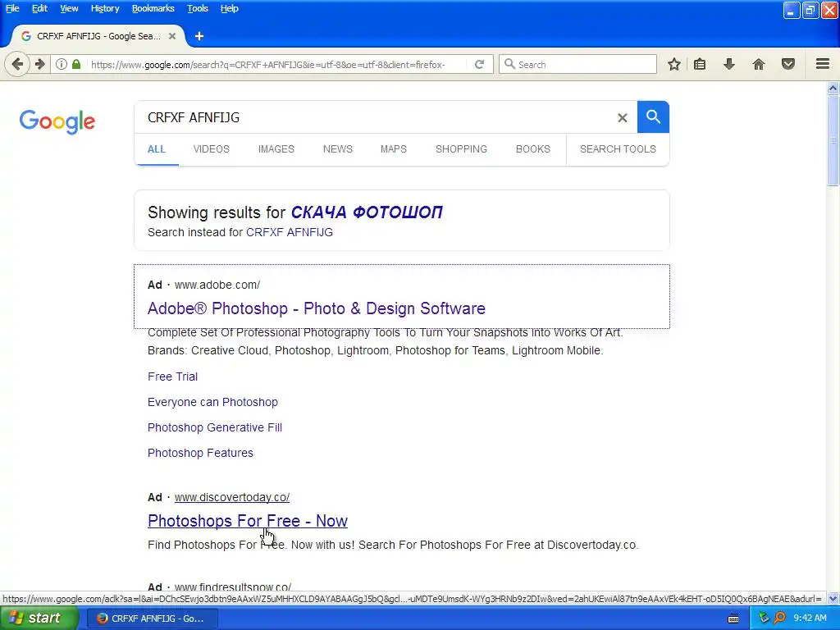Switch to the BOOKS tab
840x630 pixels.
click(x=533, y=149)
